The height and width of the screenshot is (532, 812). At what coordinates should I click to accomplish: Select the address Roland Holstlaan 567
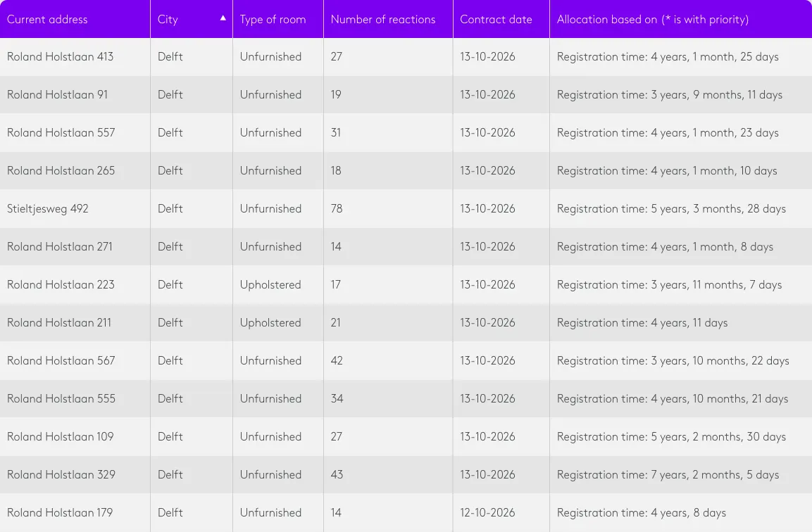tap(61, 361)
